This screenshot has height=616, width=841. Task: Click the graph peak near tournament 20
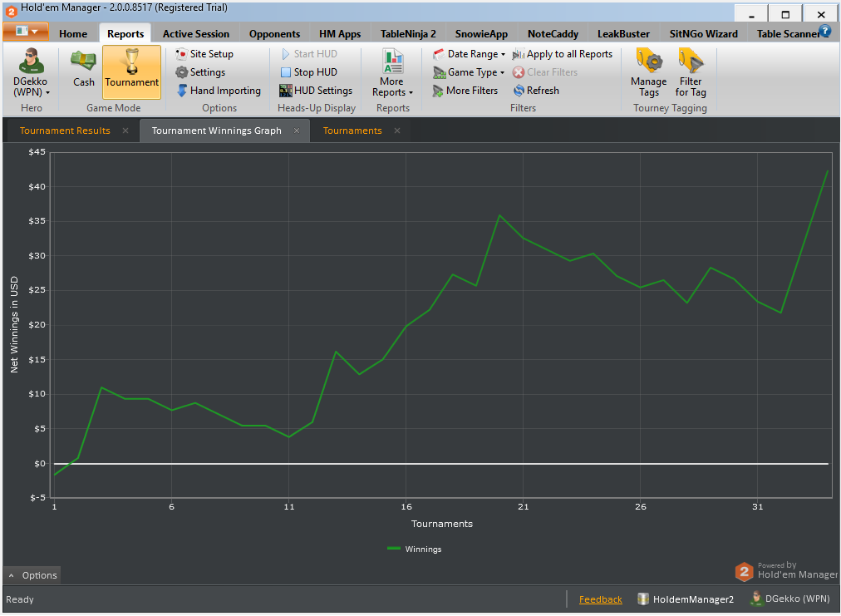(x=500, y=215)
